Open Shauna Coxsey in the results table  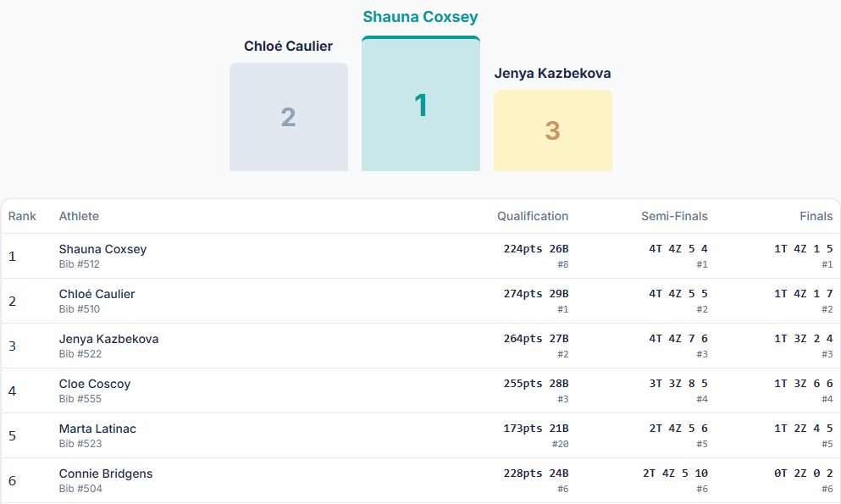(x=102, y=249)
